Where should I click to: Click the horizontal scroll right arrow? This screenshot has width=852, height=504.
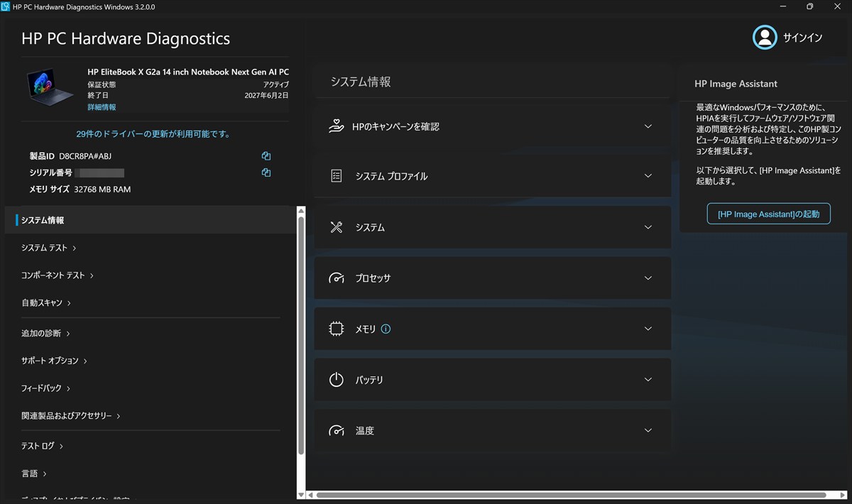[843, 495]
